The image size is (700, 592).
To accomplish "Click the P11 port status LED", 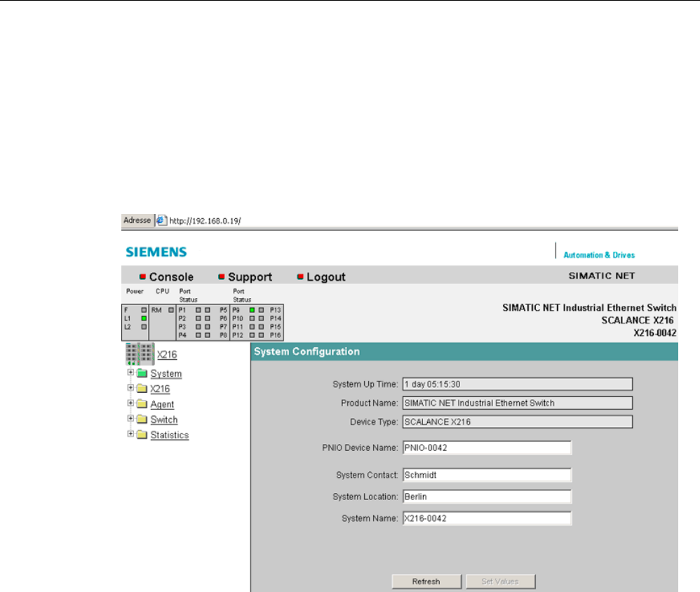I will pyautogui.click(x=253, y=327).
